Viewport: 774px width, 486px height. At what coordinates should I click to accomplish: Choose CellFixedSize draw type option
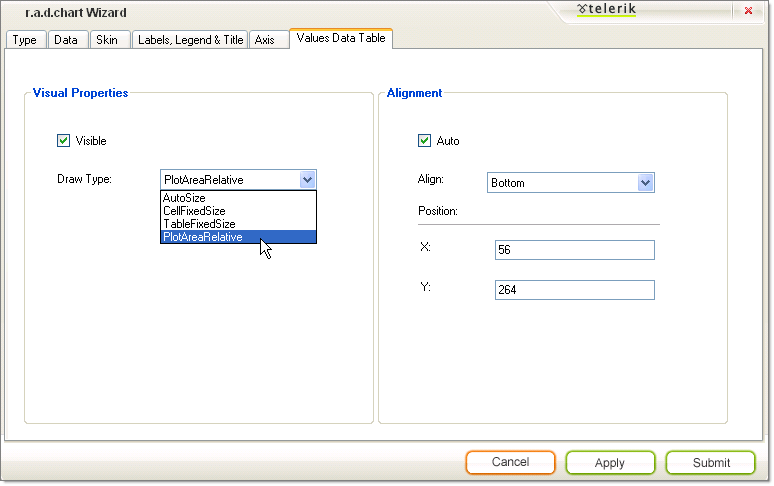tap(238, 211)
